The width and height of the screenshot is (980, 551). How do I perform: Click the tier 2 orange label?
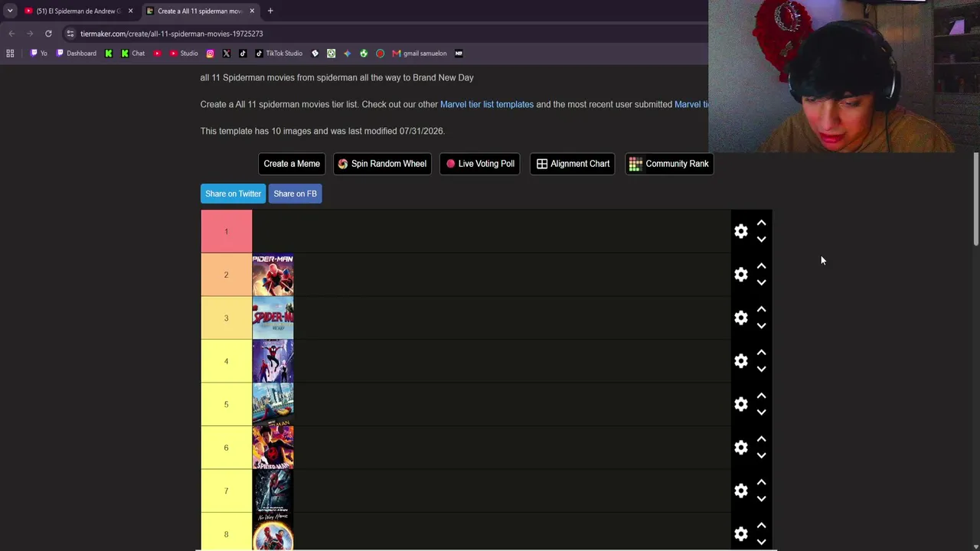(226, 274)
